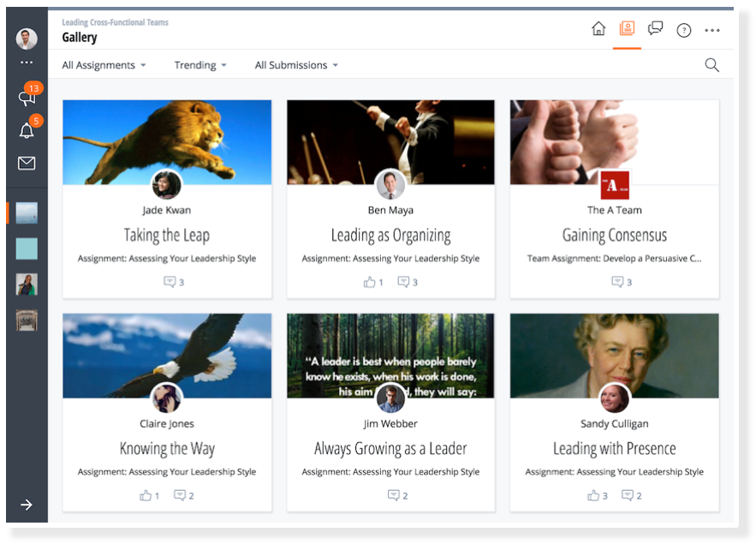Expand sidebar using the arrow icon
This screenshot has width=756, height=544.
click(27, 505)
